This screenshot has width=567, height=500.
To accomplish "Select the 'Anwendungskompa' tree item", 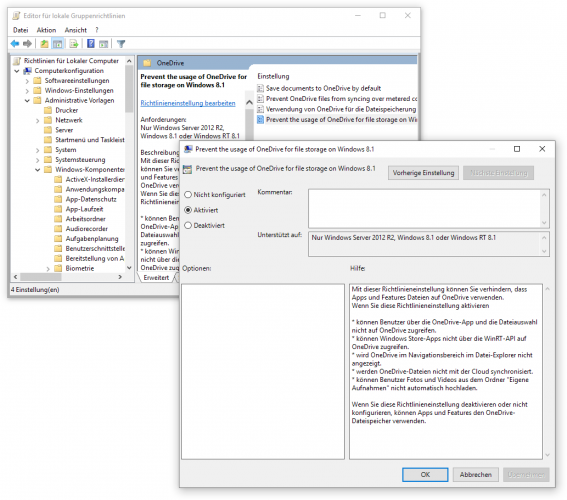I will click(95, 189).
